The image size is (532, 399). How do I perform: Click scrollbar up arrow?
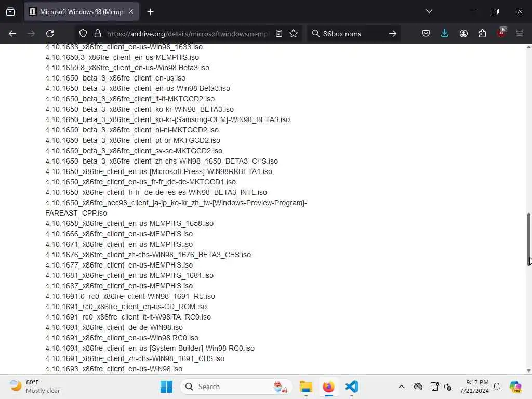(528, 47)
